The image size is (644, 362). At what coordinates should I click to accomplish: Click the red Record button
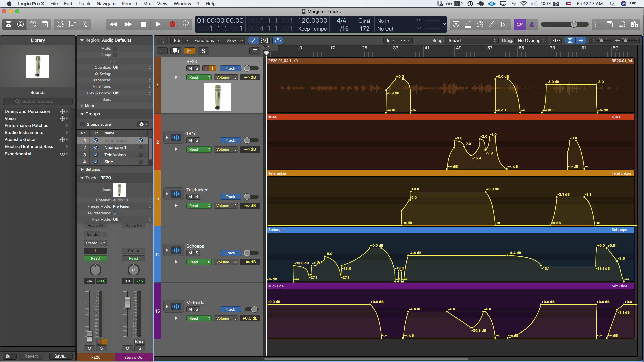pos(172,24)
